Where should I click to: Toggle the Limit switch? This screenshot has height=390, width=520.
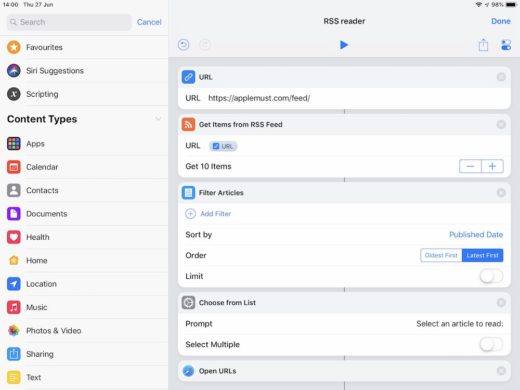(x=491, y=276)
